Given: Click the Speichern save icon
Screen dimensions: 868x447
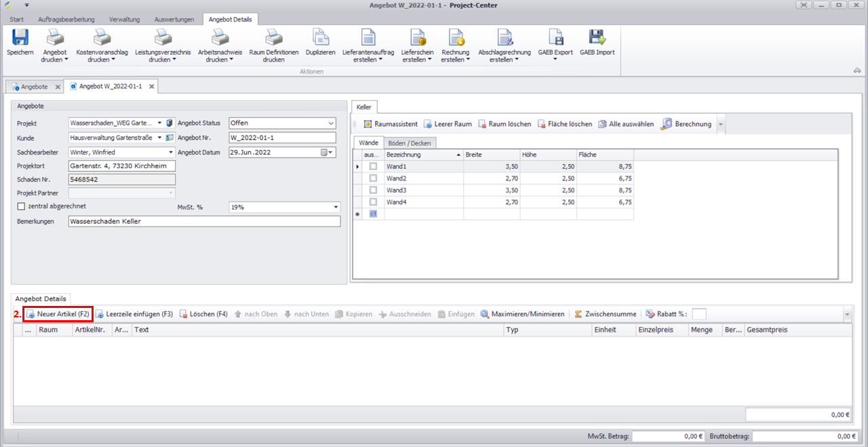Looking at the screenshot, I should [20, 38].
